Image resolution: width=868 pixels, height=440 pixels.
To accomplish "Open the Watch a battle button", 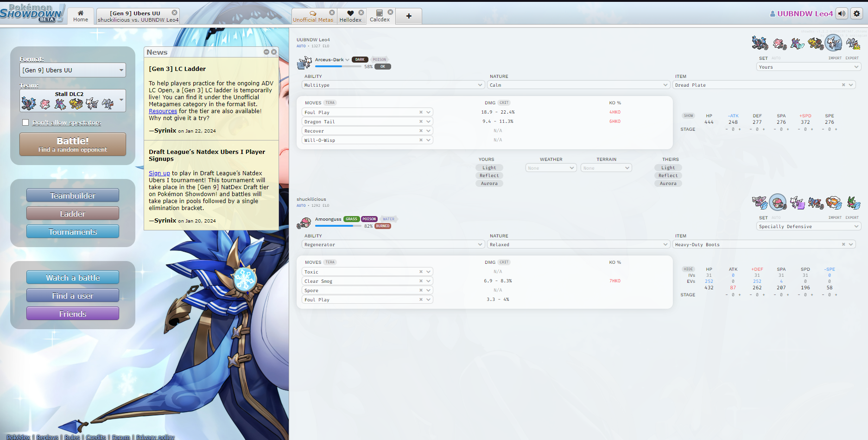I will tap(73, 278).
